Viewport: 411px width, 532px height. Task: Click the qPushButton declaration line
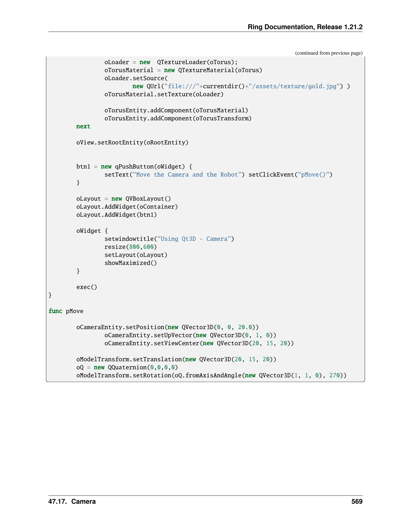click(134, 167)
